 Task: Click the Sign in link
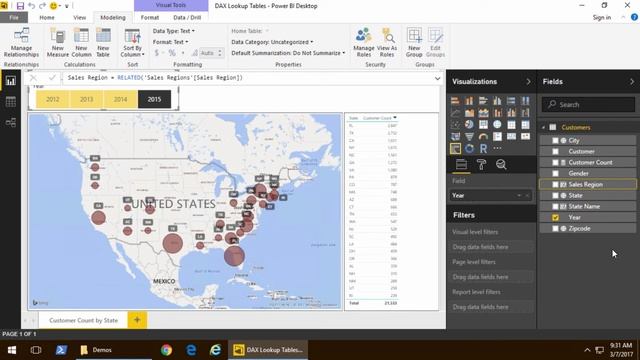click(x=602, y=18)
